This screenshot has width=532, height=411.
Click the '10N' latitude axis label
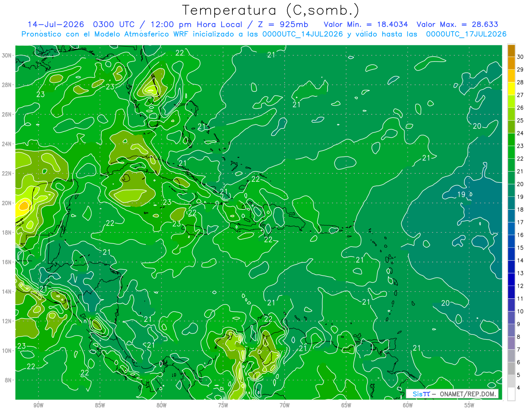pos(7,350)
